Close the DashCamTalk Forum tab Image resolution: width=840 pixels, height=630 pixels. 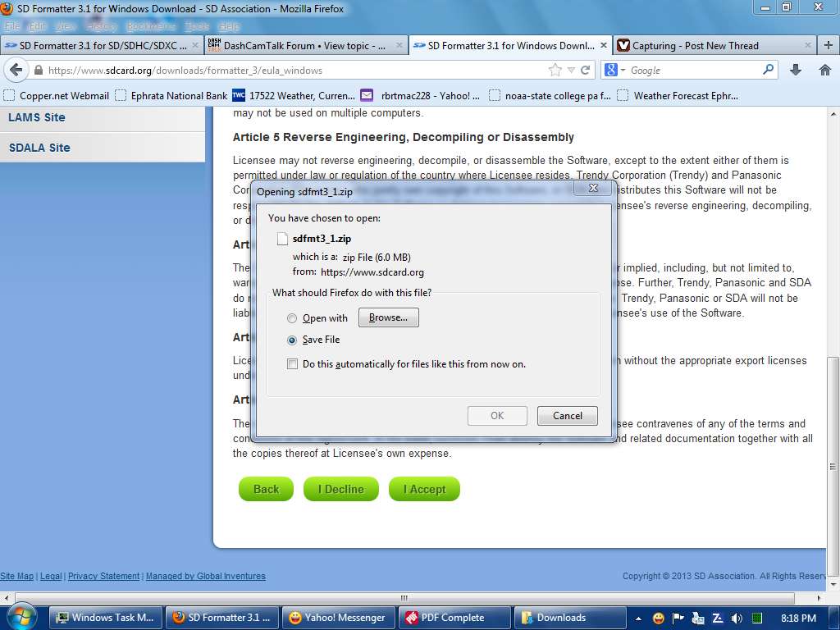click(x=399, y=46)
